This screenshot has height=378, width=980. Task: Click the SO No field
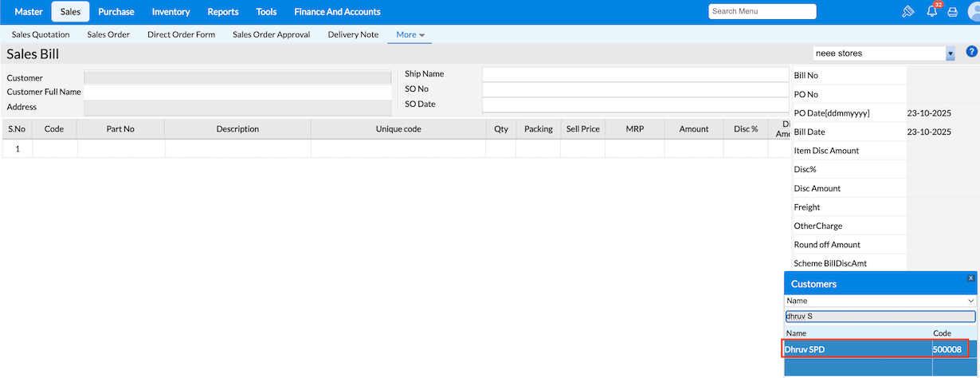tap(635, 89)
